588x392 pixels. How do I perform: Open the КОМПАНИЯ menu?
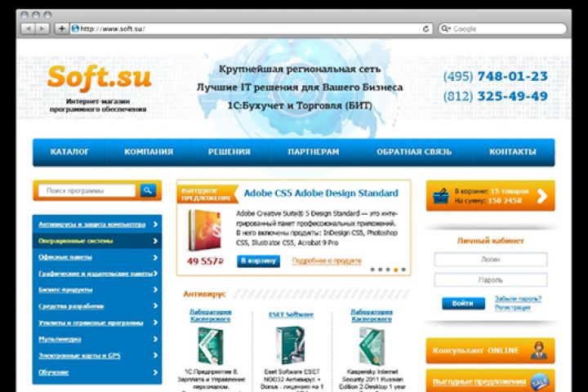coord(149,152)
